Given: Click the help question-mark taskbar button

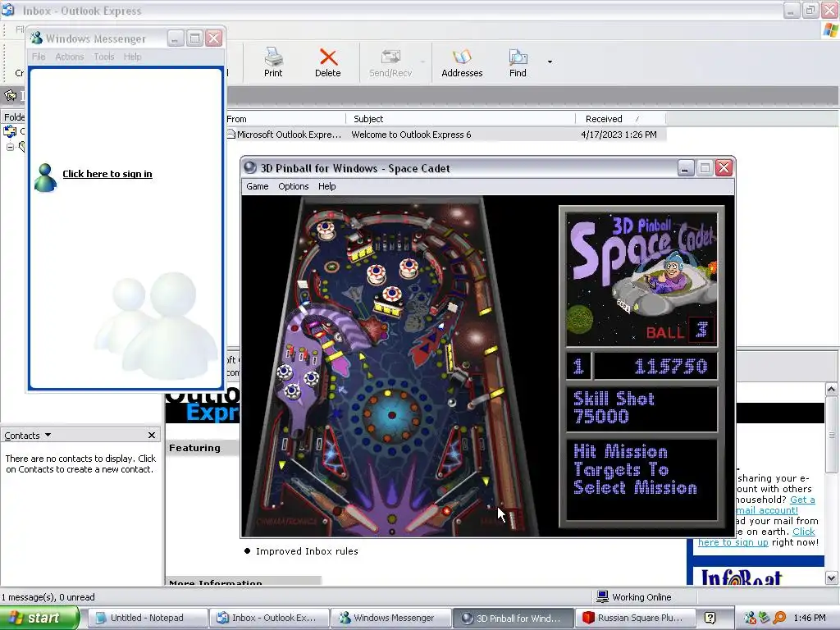Looking at the screenshot, I should pyautogui.click(x=710, y=618).
